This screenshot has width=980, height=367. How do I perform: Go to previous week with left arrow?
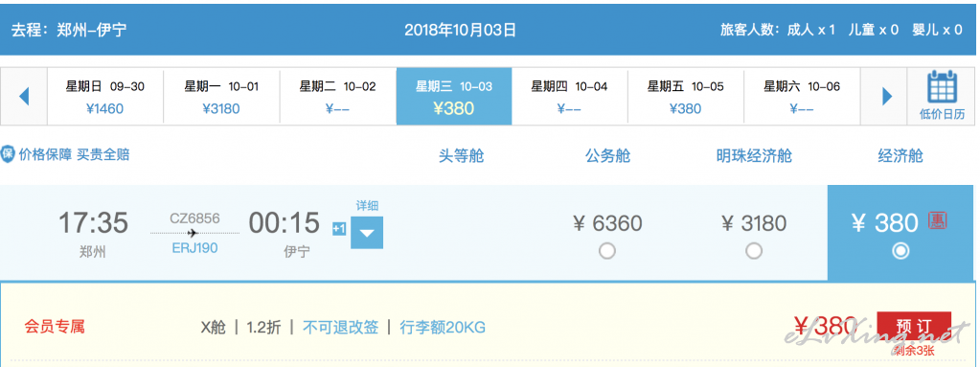pos(24,97)
